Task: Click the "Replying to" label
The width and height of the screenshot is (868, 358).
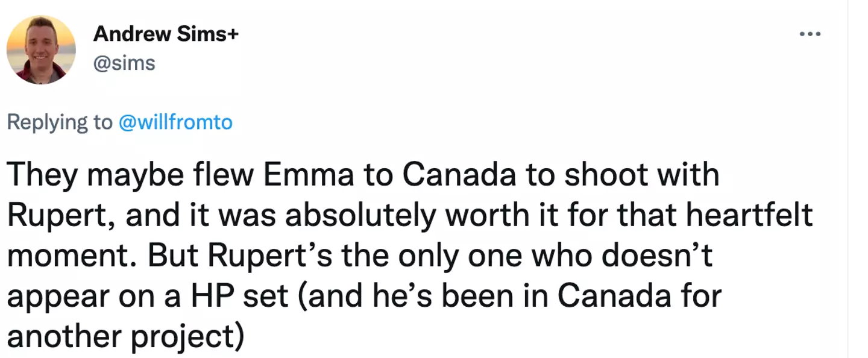Action: tap(59, 122)
